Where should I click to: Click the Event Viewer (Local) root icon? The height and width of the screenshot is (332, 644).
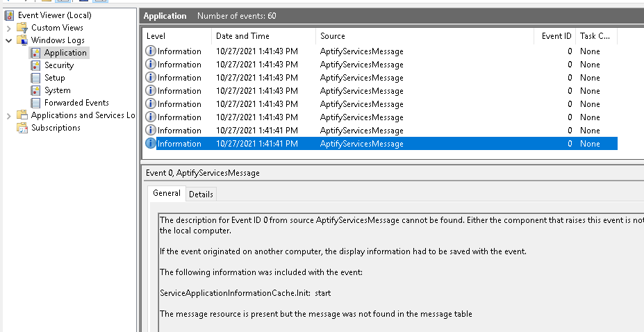(9, 15)
